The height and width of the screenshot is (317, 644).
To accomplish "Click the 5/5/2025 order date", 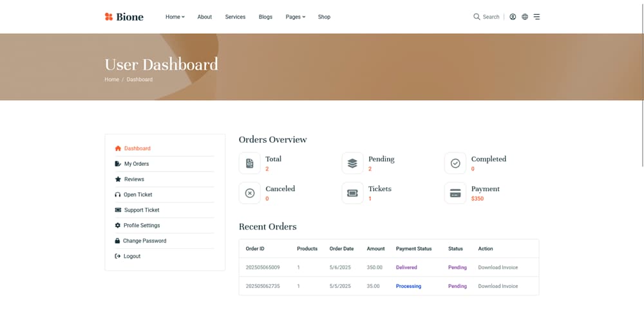I will click(340, 286).
